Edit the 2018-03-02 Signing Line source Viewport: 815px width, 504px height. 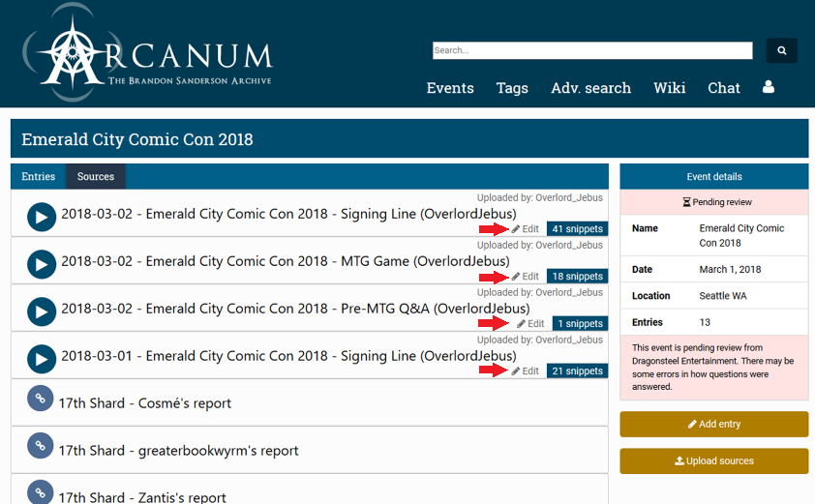coord(525,228)
